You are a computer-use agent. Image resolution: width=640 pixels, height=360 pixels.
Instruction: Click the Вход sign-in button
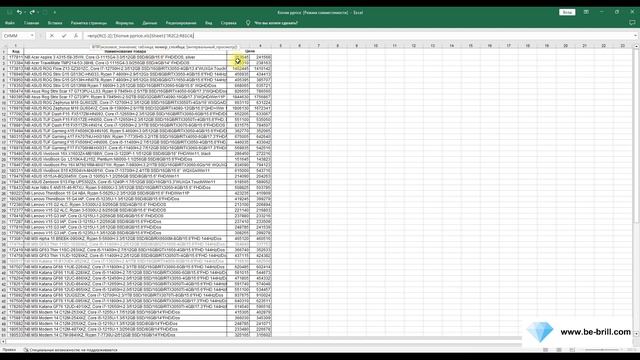[x=567, y=12]
